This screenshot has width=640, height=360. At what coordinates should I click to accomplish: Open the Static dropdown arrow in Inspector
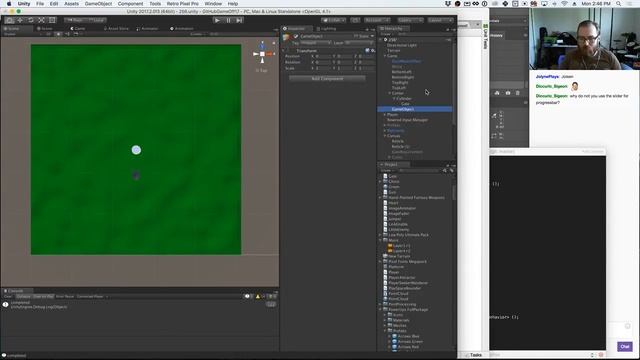tap(372, 36)
